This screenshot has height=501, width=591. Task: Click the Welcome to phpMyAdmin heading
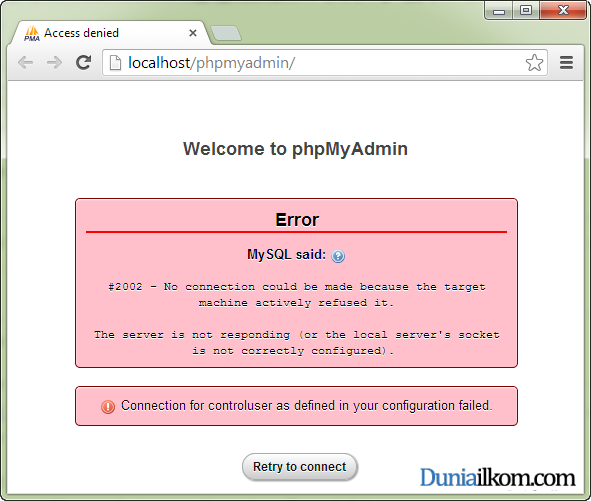click(296, 149)
